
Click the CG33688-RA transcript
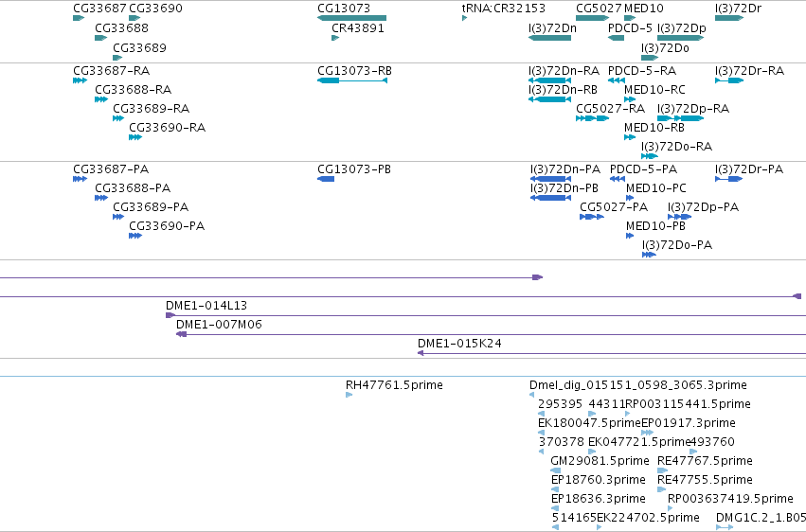(101, 99)
